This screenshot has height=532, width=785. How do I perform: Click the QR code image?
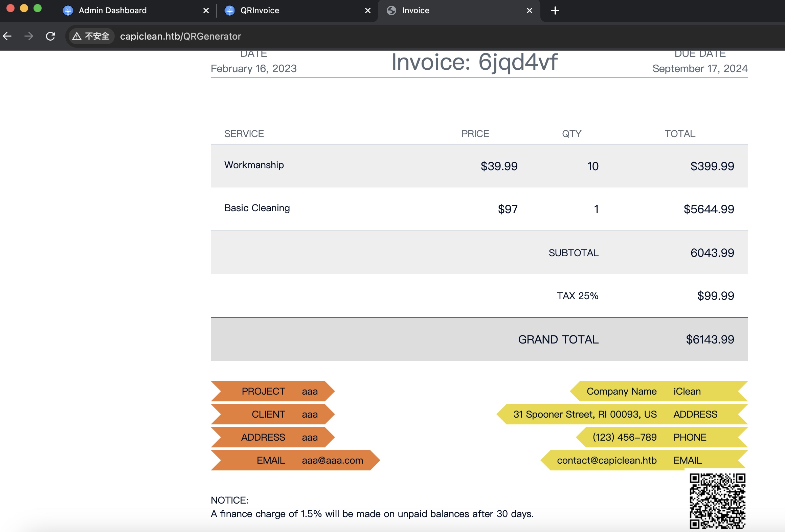click(717, 501)
